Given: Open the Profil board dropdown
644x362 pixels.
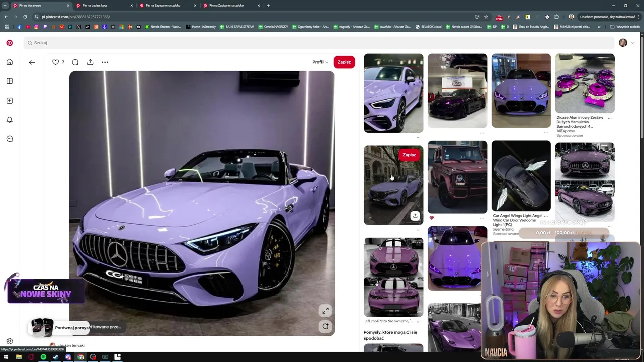Looking at the screenshot, I should pos(320,62).
